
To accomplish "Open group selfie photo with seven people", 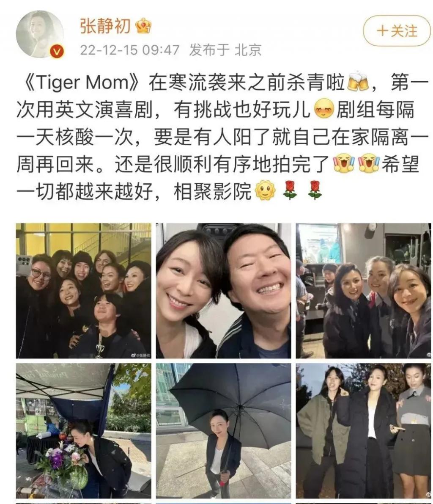I will click(x=84, y=291).
